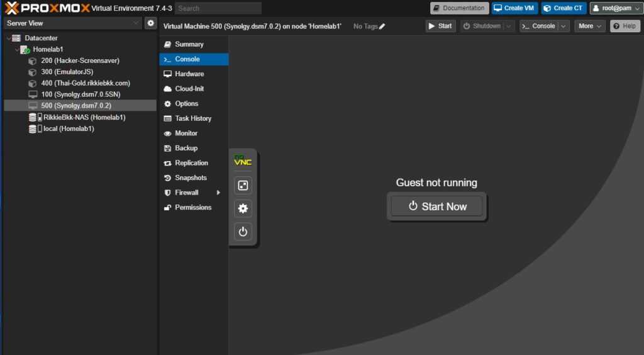Screen dimensions: 644x355
Task: Select the Console menu item in sidebar
Action: point(194,59)
